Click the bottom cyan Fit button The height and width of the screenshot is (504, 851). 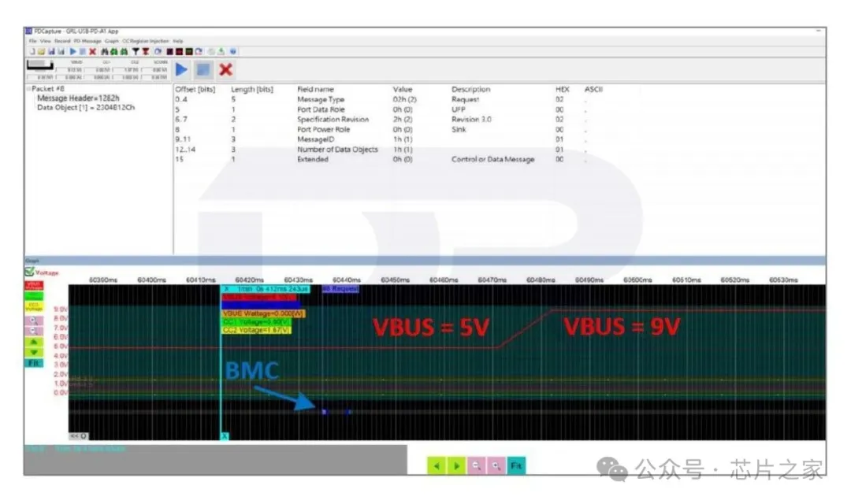click(515, 465)
